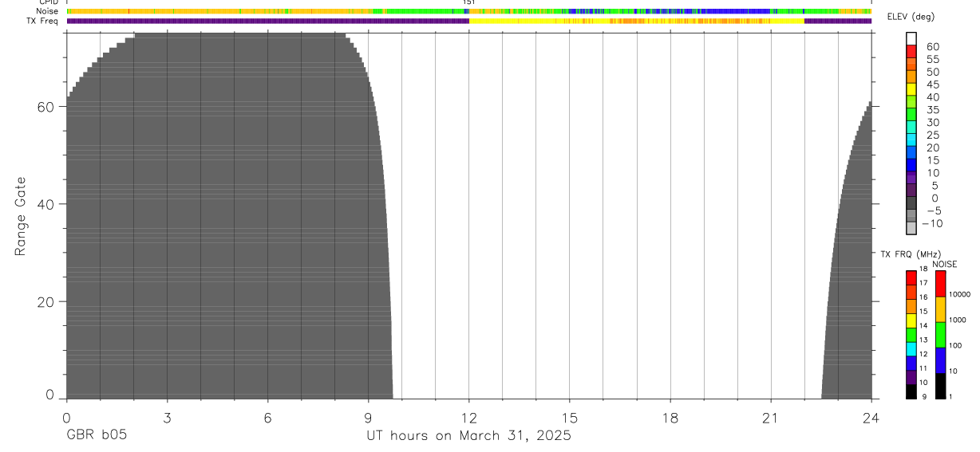Click the '25' label on ELEV colorbar

click(933, 135)
